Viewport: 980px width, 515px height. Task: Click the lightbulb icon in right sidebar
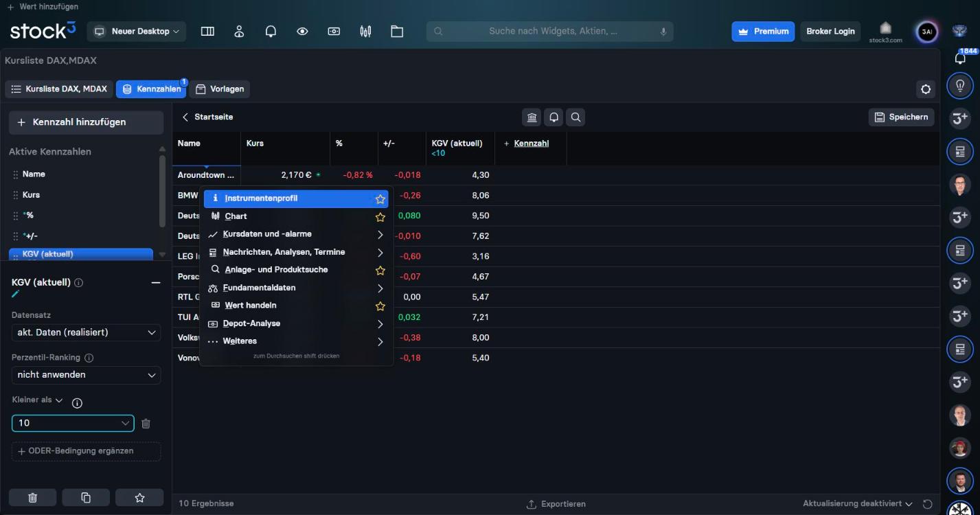[x=960, y=86]
